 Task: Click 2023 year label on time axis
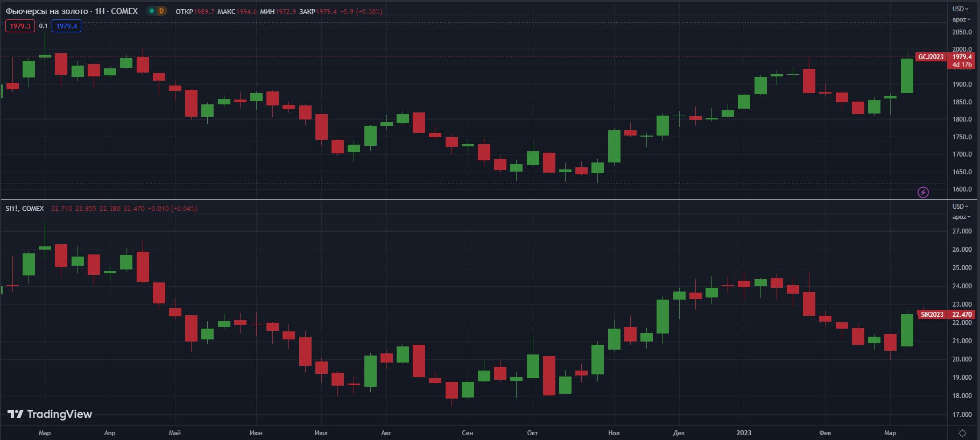[x=744, y=433]
